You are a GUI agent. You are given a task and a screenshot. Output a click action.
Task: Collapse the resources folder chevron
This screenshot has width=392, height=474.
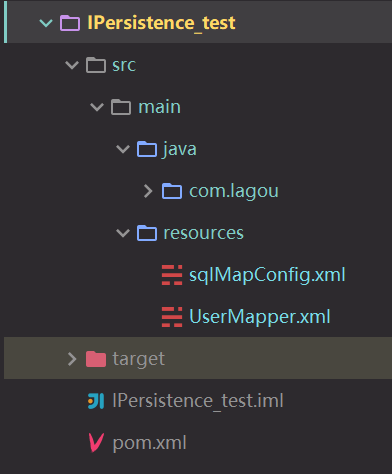click(x=123, y=233)
